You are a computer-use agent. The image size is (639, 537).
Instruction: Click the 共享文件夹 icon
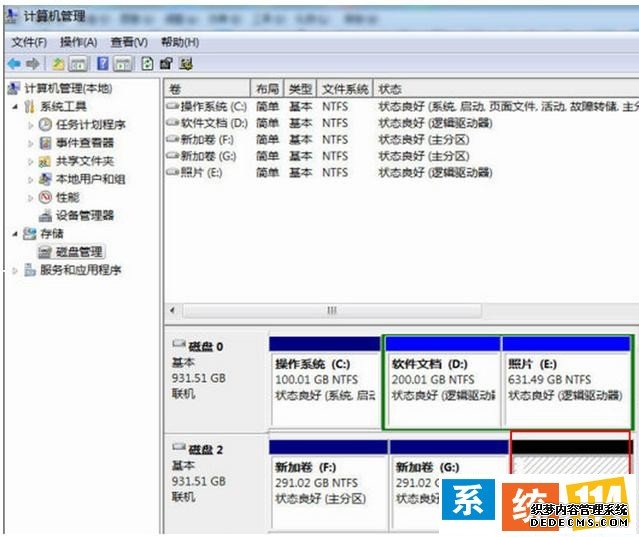(45, 161)
